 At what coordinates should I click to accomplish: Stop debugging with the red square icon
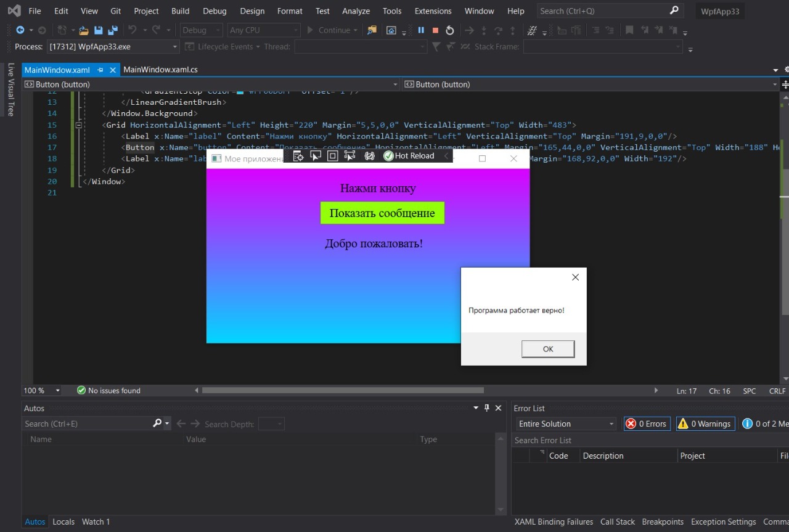[x=435, y=30]
